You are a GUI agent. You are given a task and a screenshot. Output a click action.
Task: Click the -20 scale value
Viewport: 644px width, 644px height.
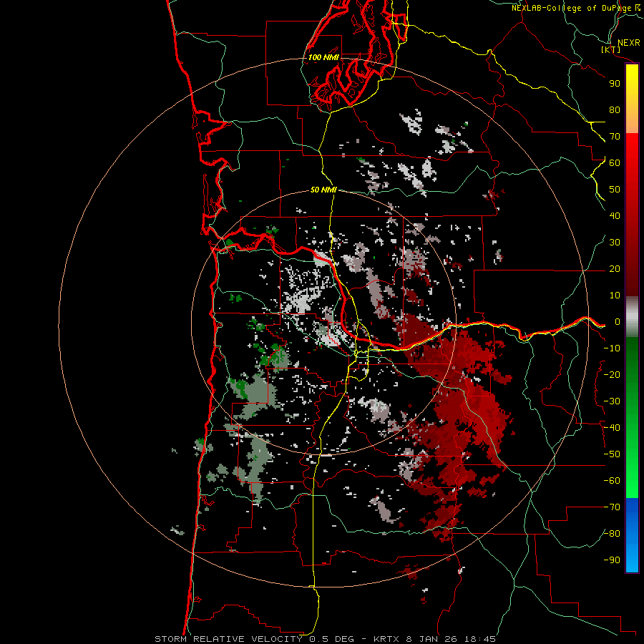[612, 375]
